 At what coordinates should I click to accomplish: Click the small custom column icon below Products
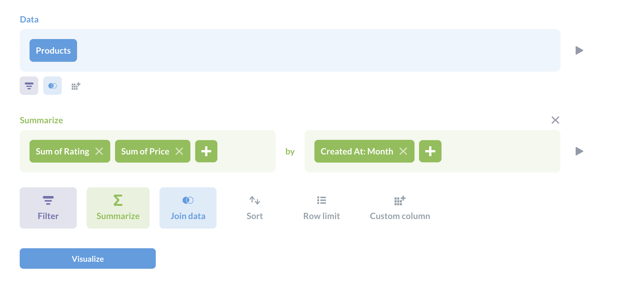(x=75, y=86)
